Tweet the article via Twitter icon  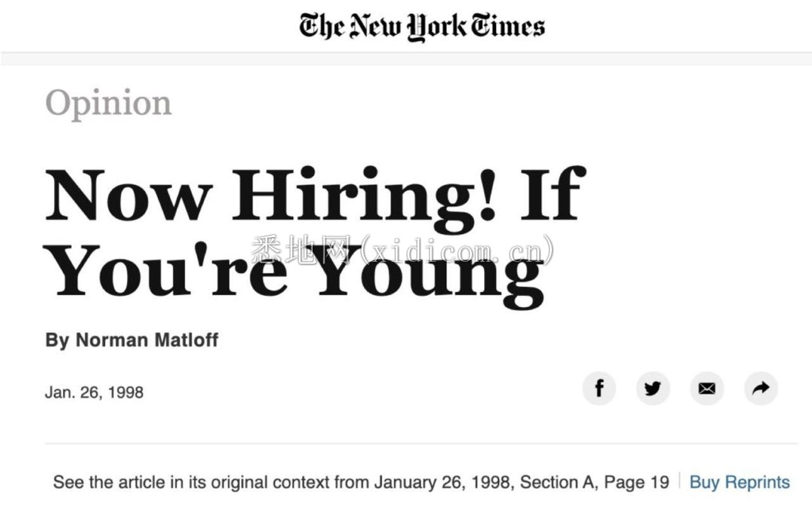(653, 389)
